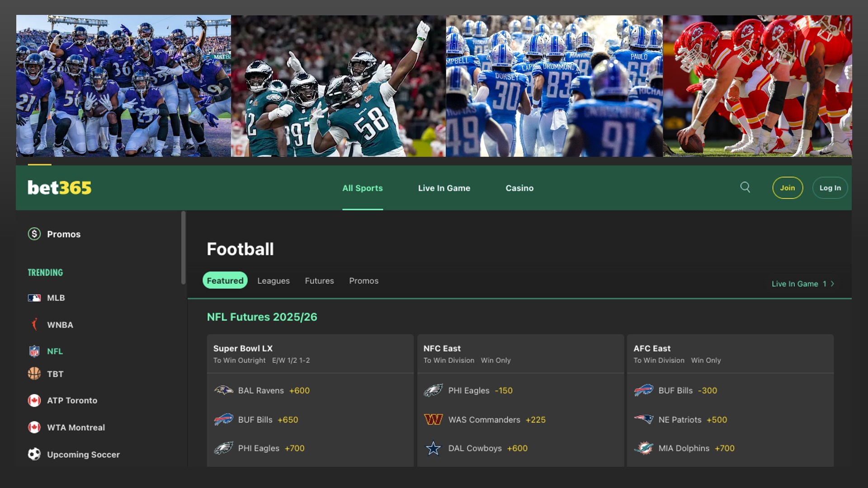This screenshot has height=488, width=868.
Task: Select the MLB logo icon
Action: pos(34,298)
